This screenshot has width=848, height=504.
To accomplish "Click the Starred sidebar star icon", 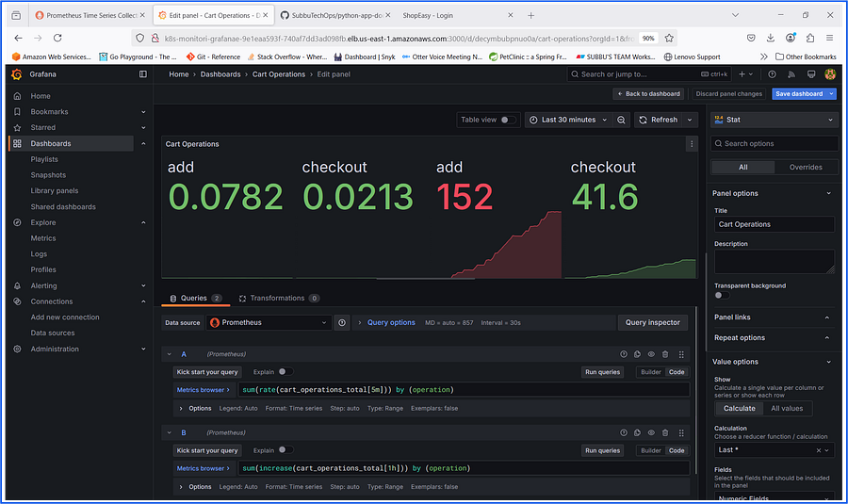I will [x=17, y=127].
